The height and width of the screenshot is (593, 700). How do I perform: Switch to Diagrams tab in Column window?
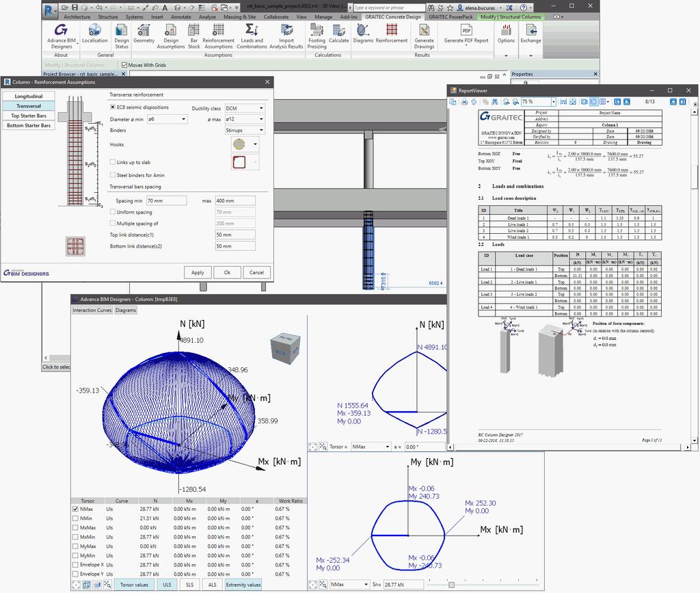[x=126, y=310]
